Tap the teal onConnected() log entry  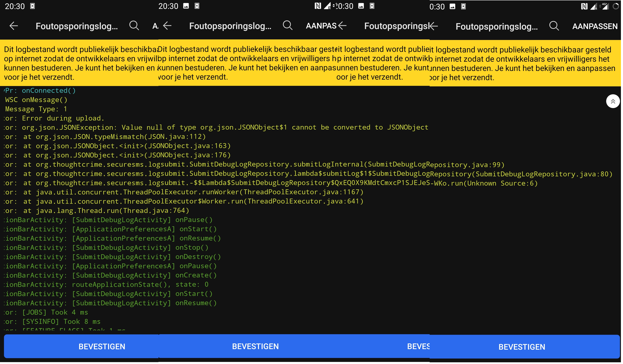tap(49, 91)
